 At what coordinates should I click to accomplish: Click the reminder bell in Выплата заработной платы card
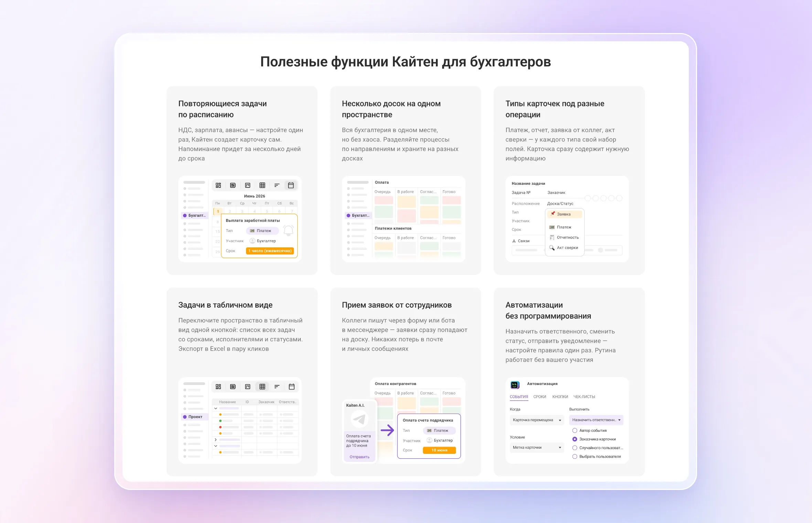(x=288, y=230)
